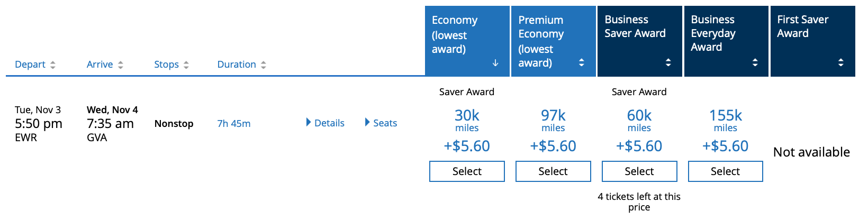Open the Premium Economy (lowest award) header

(541, 41)
